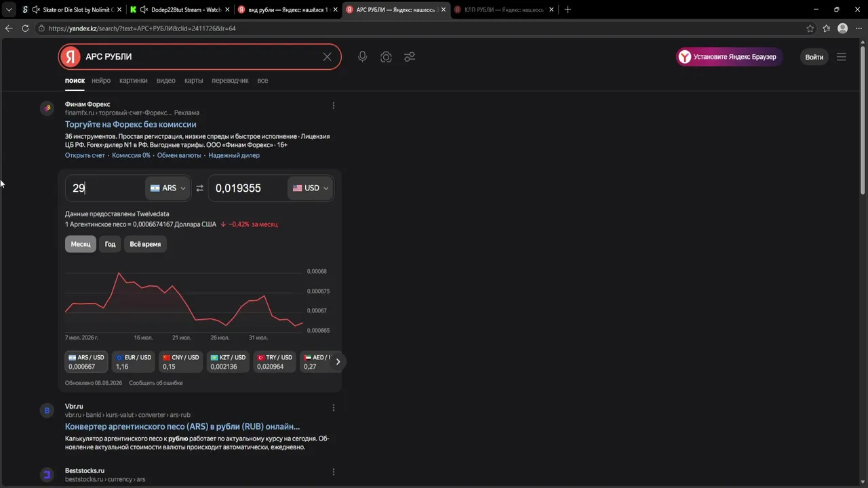Switch to the видео tab
This screenshot has width=868, height=488.
click(x=166, y=81)
